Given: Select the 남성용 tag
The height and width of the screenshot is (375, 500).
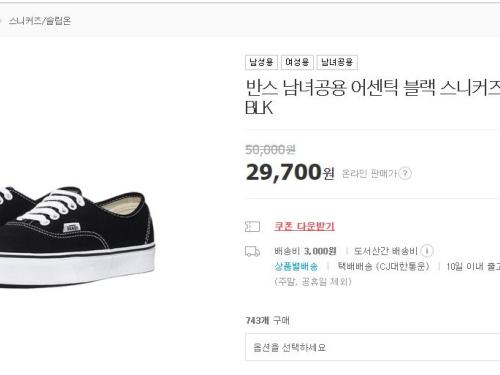Looking at the screenshot, I should 261,62.
